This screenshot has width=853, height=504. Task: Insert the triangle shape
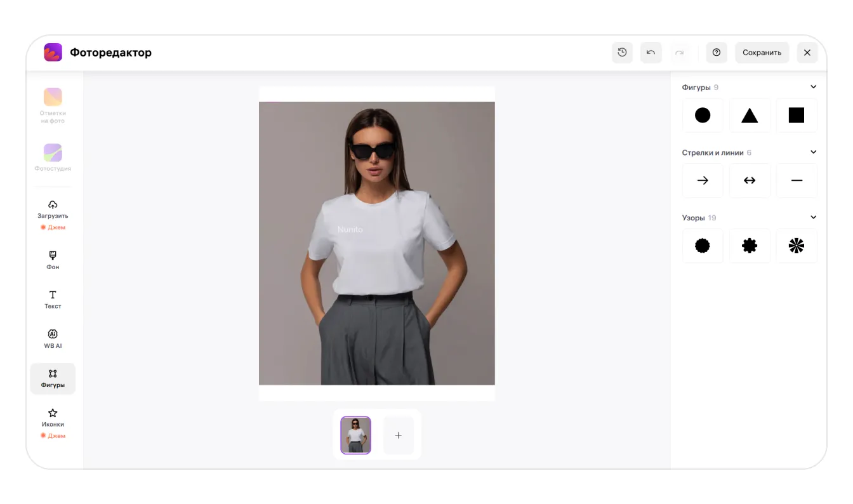pyautogui.click(x=750, y=115)
